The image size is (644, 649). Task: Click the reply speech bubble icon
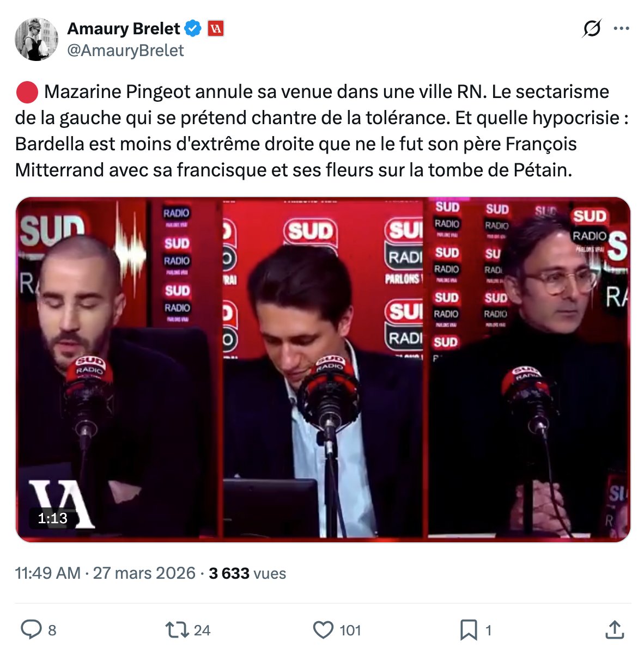point(32,629)
